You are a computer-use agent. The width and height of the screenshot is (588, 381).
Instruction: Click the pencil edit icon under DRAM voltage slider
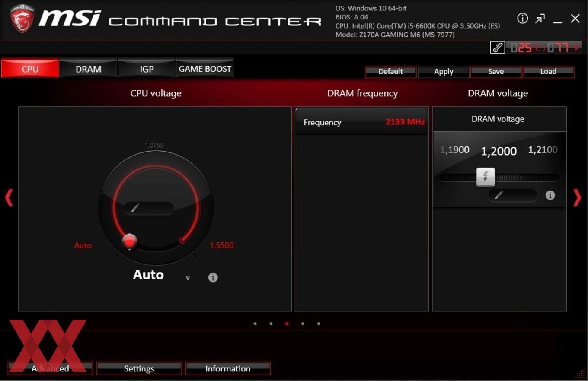coord(499,195)
